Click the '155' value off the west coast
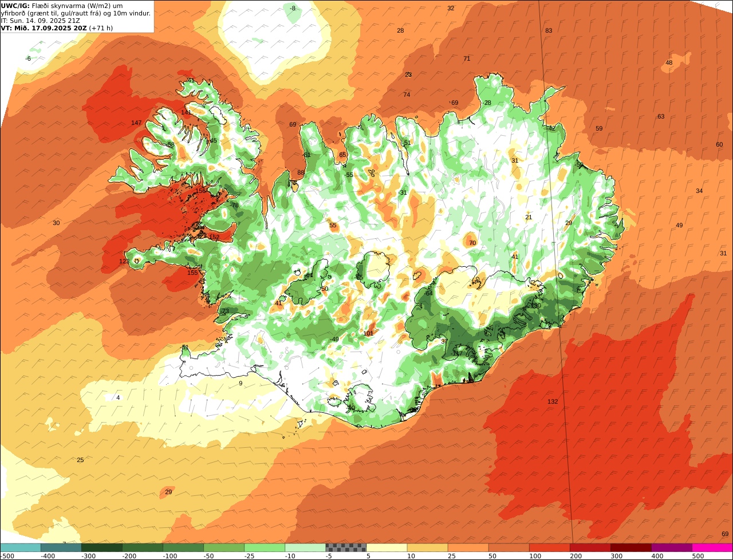733x560 pixels. point(192,273)
